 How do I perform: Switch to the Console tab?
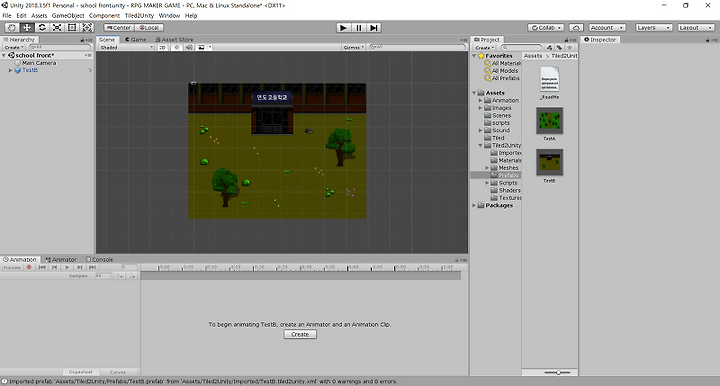click(100, 259)
